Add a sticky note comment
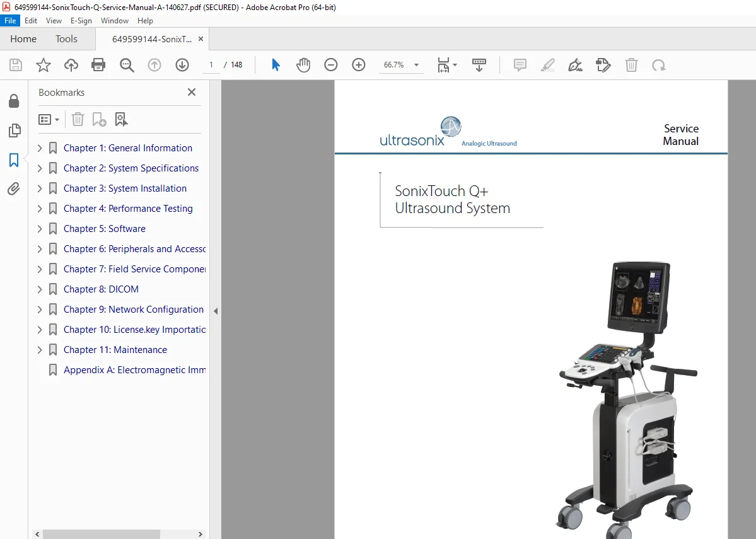This screenshot has height=539, width=756. 520,64
